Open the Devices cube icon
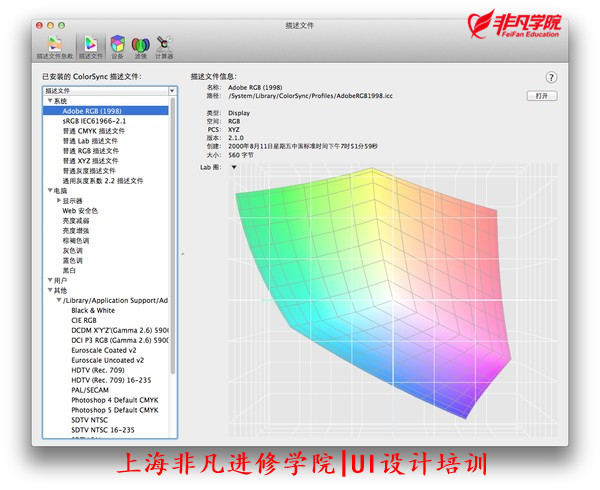This screenshot has height=490, width=600. [117, 47]
